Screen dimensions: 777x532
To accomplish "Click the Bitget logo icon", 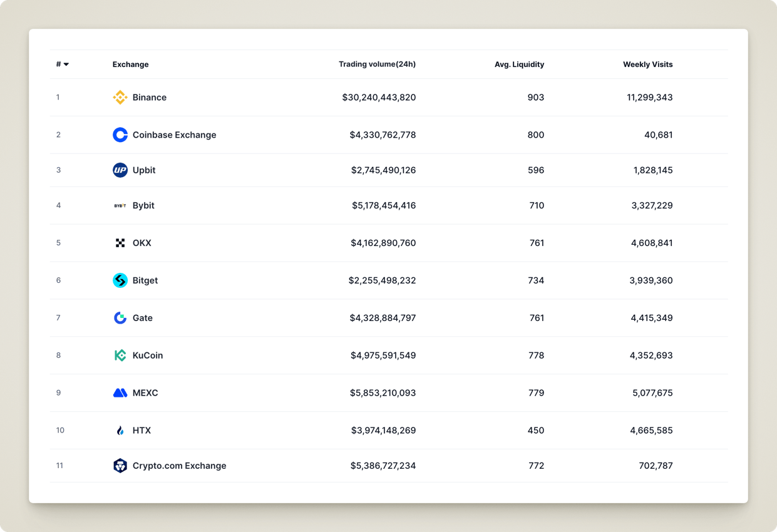I will 120,280.
